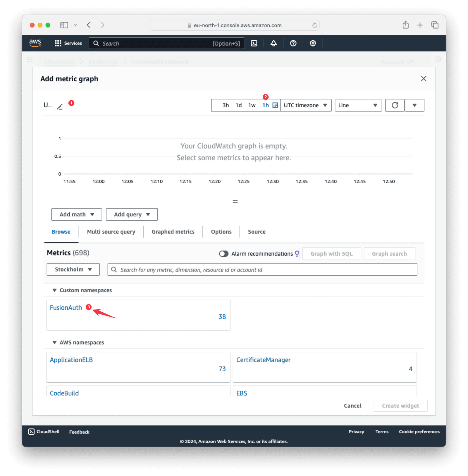Screen dimensions: 468x476
Task: Go forward in Safari history
Action: coord(102,25)
